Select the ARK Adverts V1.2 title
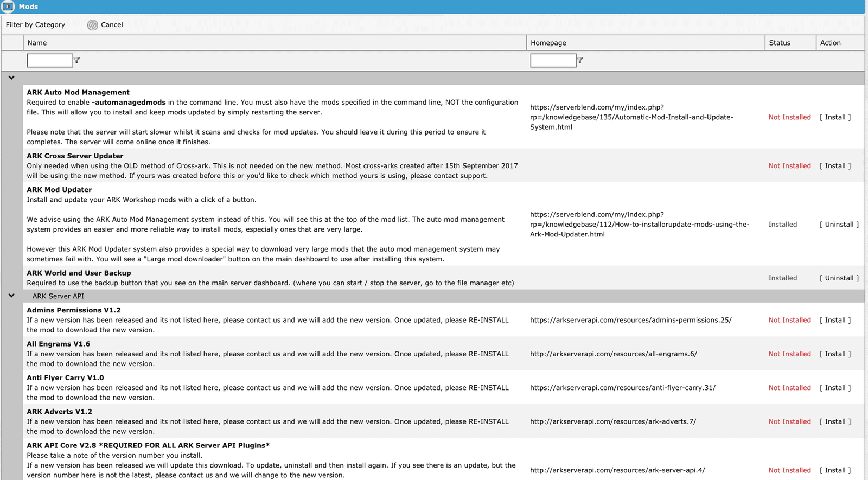868x480 pixels. coord(60,412)
